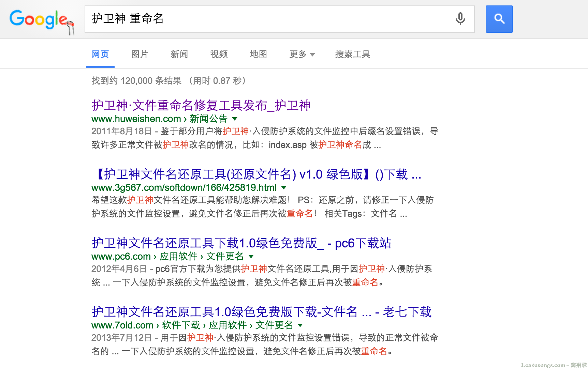
Task: Open result 护卫神·文件重命名修复工具发布_护卫神
Action: coord(201,105)
